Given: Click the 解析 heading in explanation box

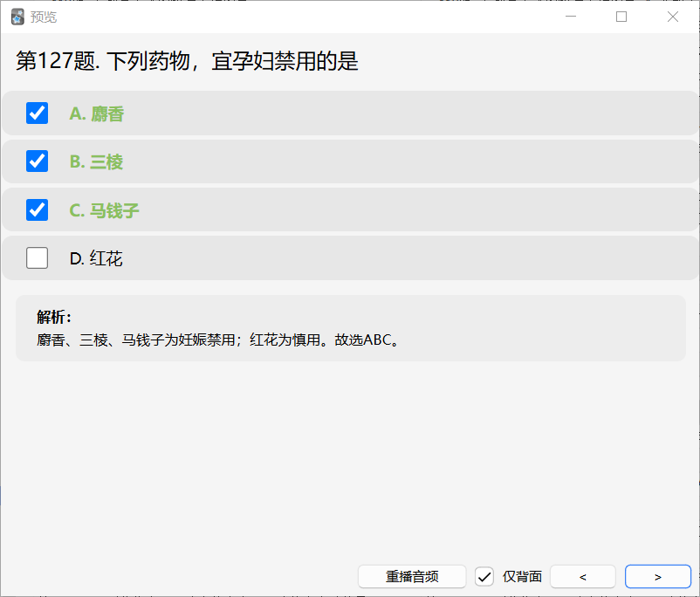Looking at the screenshot, I should click(x=54, y=317).
